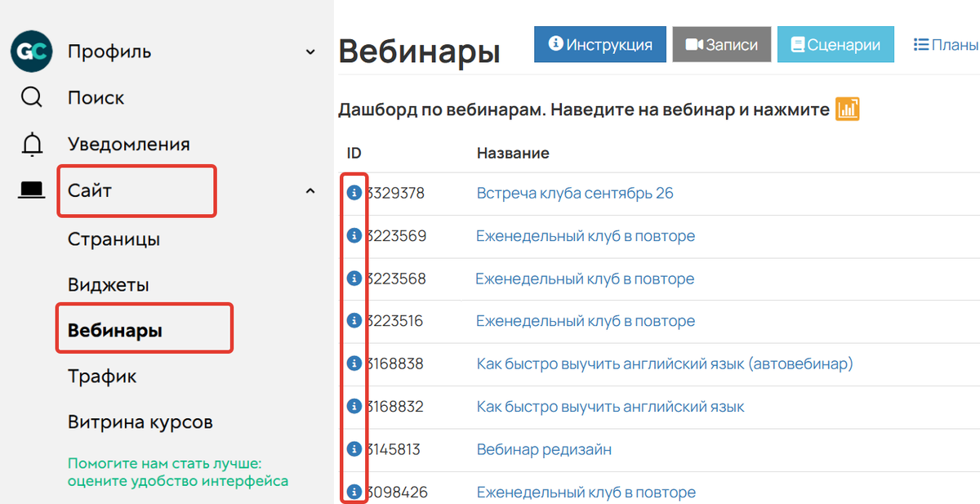Screen dimensions: 980x504
Task: Click the Сценарии button
Action: tap(835, 44)
